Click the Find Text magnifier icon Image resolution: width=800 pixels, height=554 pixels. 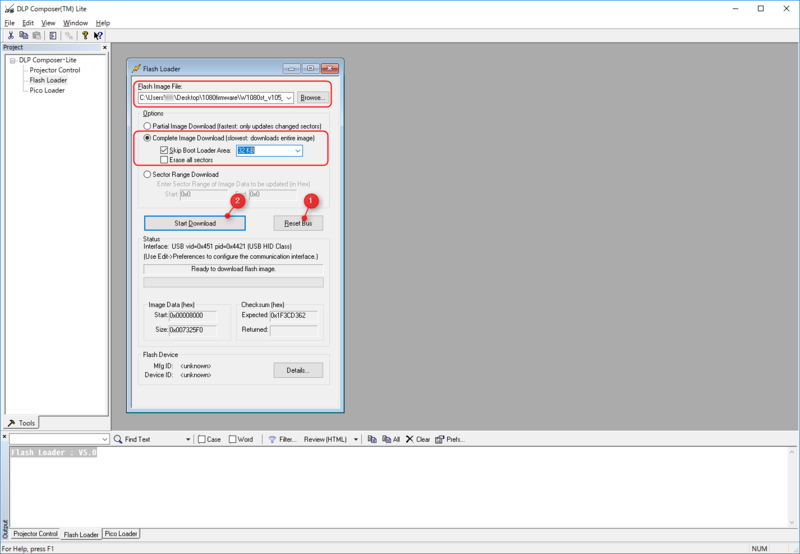(x=118, y=439)
